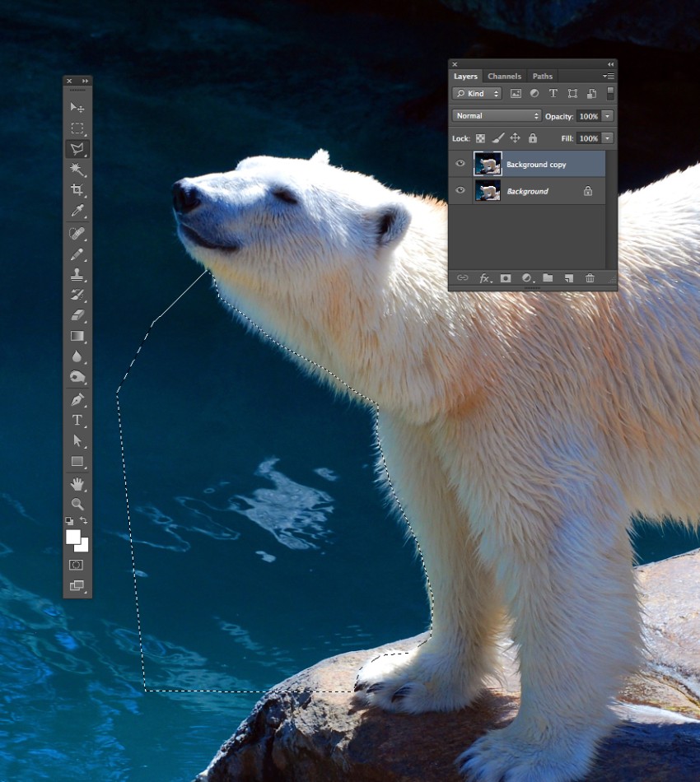
Task: Open the Kind filter dropdown
Action: coord(477,93)
